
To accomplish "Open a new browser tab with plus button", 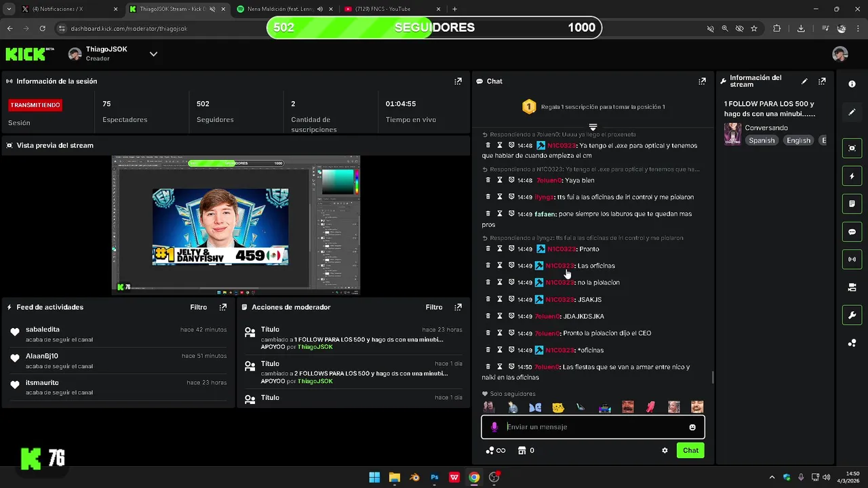I will pyautogui.click(x=454, y=9).
